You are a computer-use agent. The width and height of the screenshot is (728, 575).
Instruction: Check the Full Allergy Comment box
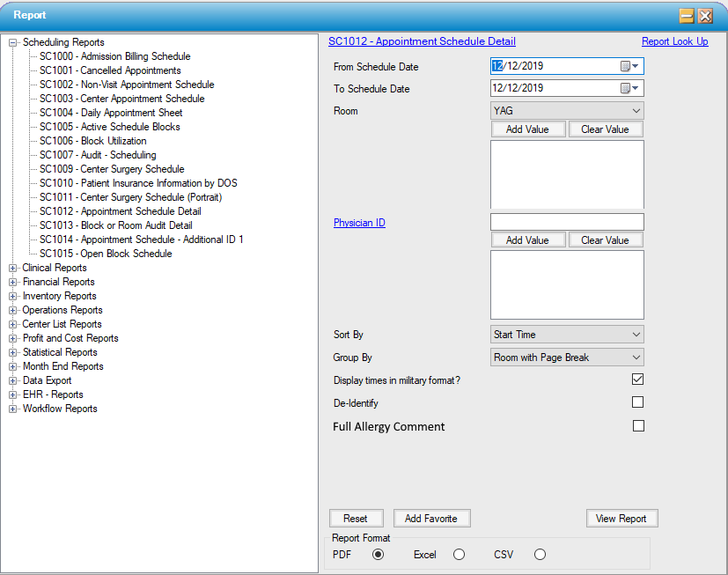click(637, 425)
